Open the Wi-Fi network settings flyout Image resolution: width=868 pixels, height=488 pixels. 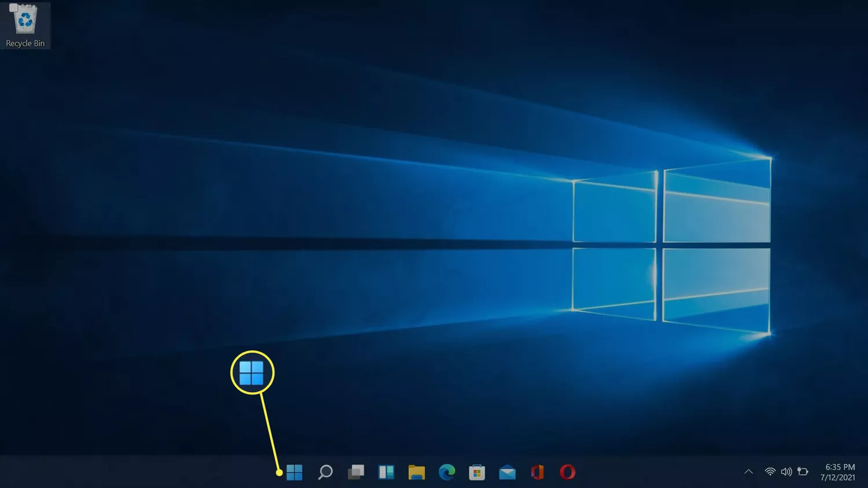(x=770, y=472)
